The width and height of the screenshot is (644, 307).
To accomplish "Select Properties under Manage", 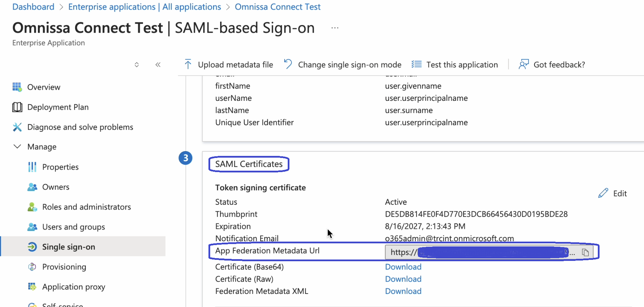I will [x=60, y=167].
